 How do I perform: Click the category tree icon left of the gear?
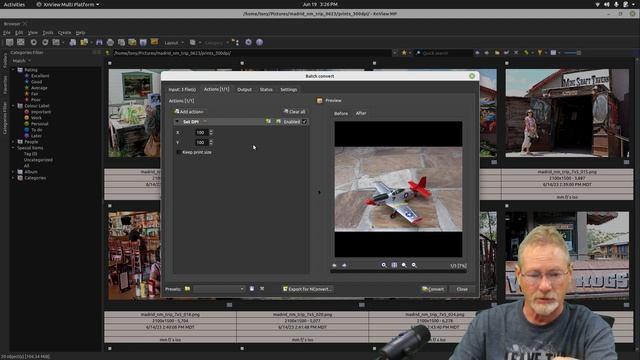[235, 42]
